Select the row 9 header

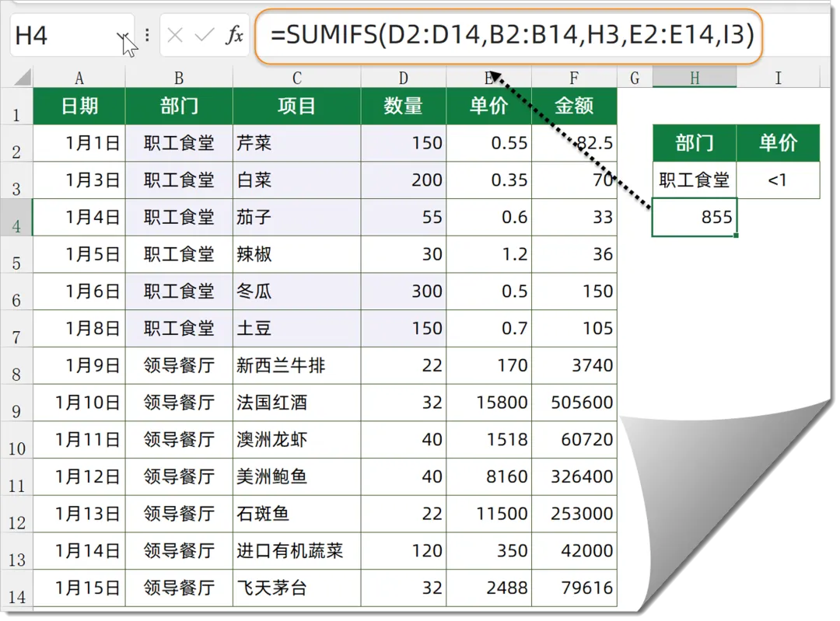[16, 410]
